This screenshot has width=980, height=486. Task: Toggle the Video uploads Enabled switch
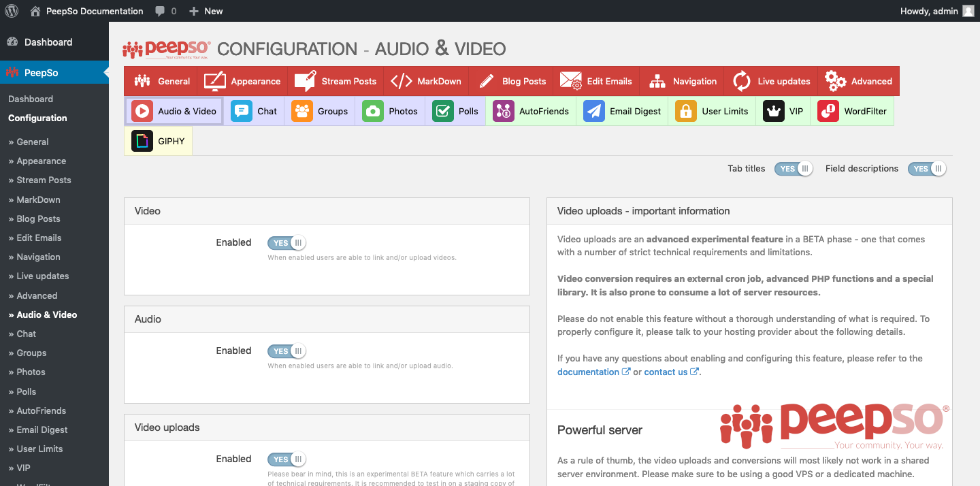coord(287,459)
